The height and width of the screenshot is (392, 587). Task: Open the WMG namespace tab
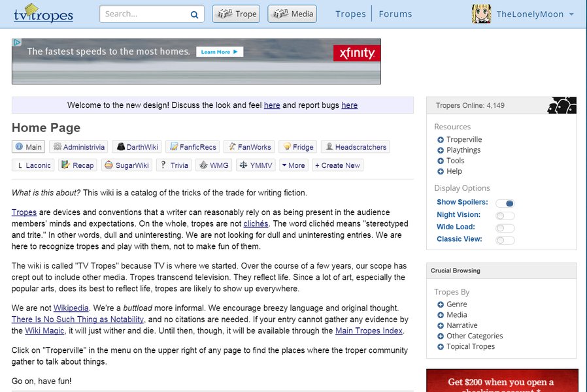point(214,165)
